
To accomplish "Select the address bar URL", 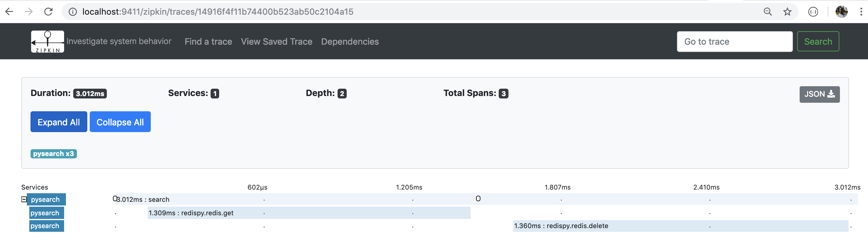I will coord(218,12).
